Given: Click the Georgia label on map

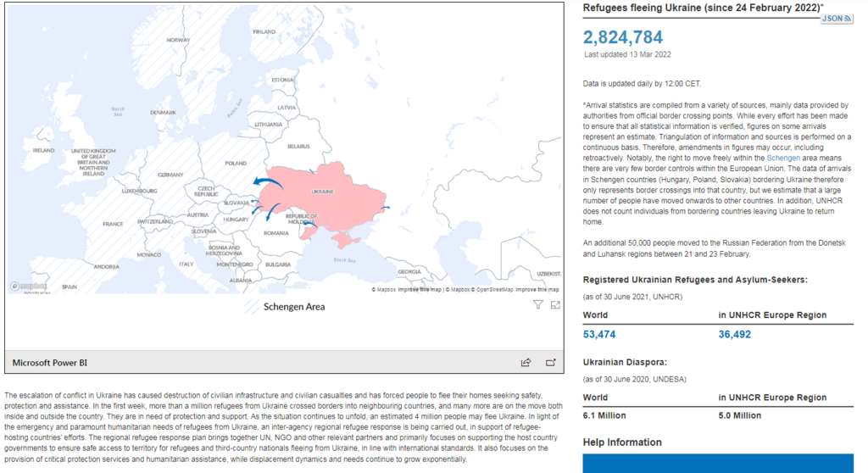Looking at the screenshot, I should [409, 272].
